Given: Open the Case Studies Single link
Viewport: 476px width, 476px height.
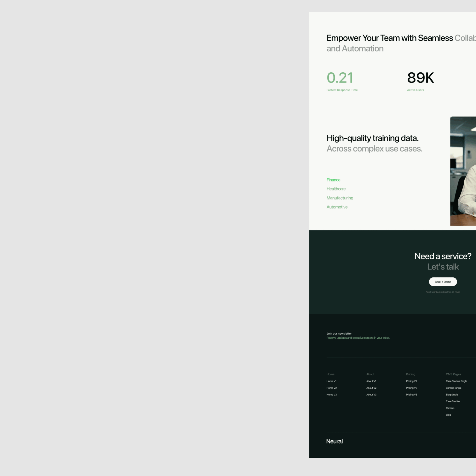Looking at the screenshot, I should (x=456, y=381).
